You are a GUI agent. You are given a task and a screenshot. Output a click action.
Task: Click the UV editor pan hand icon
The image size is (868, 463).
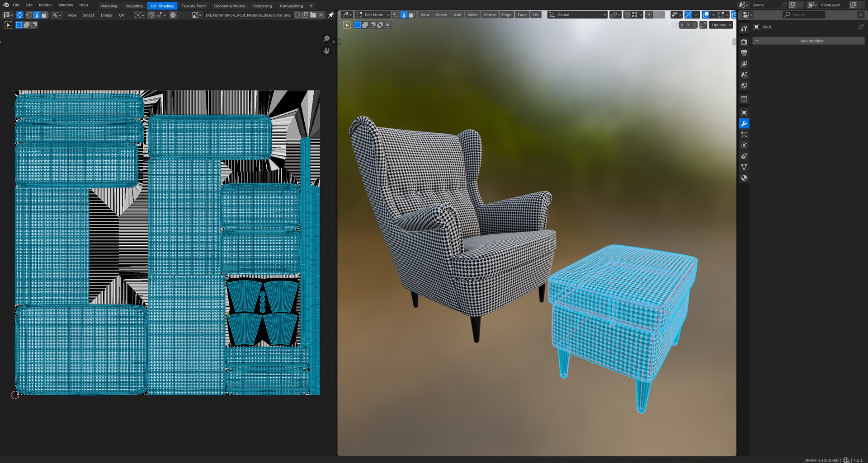pyautogui.click(x=326, y=51)
